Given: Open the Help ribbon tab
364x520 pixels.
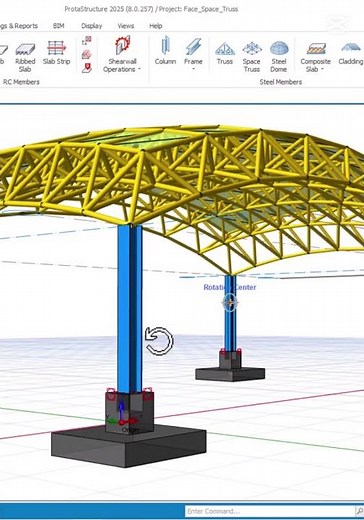Looking at the screenshot, I should pos(156,26).
